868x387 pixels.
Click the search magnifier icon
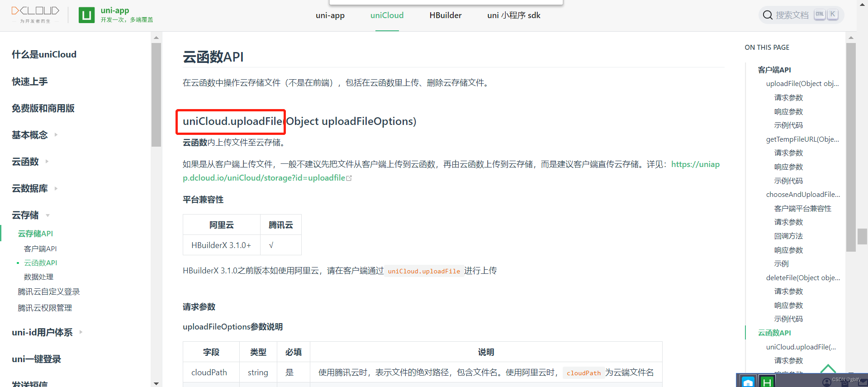coord(767,15)
